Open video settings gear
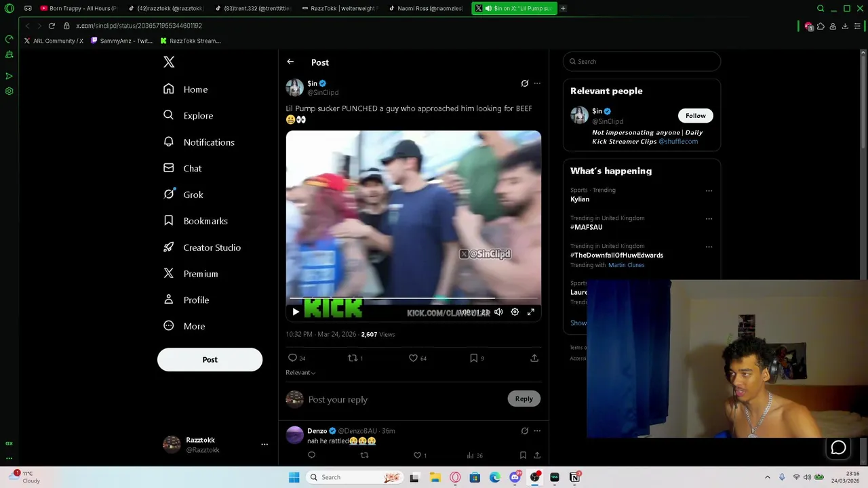 [x=515, y=312]
